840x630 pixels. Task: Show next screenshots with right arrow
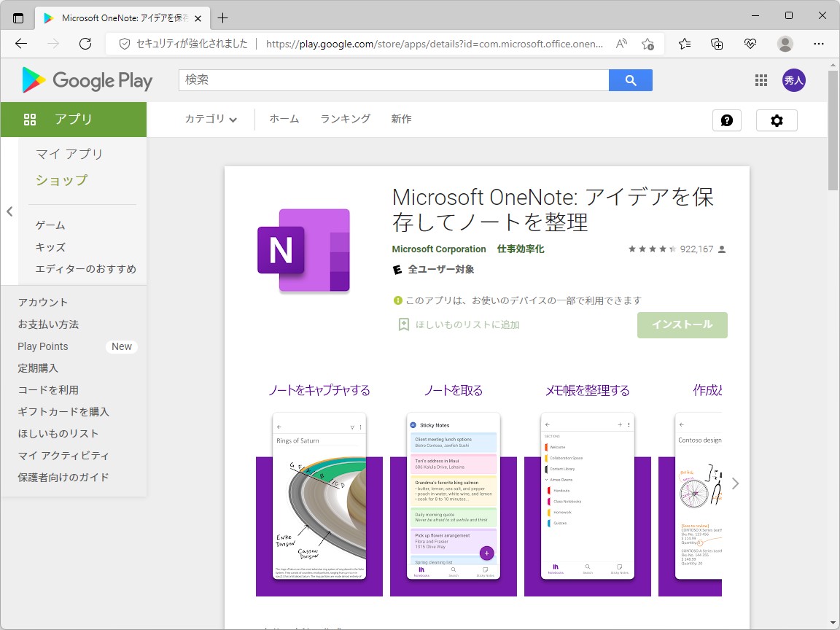(x=736, y=483)
